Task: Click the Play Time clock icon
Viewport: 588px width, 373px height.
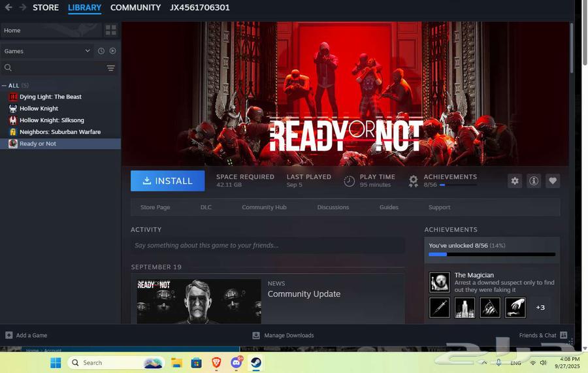Action: click(349, 182)
